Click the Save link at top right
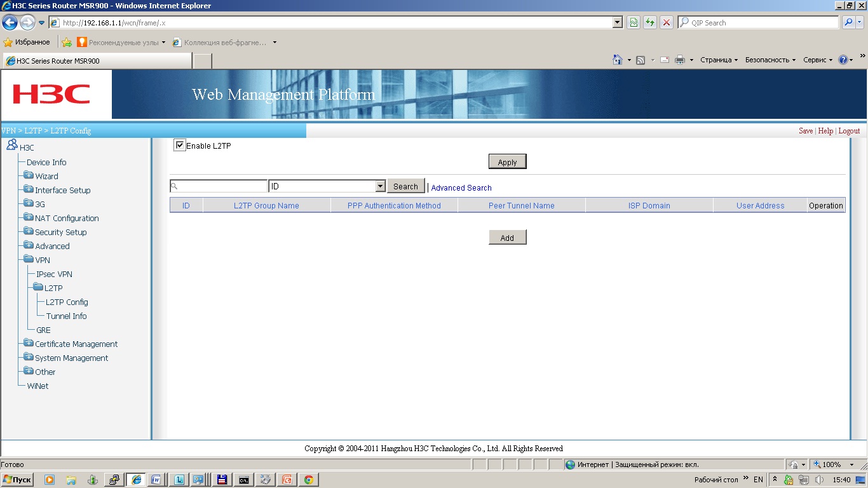The width and height of the screenshot is (868, 488). [806, 131]
